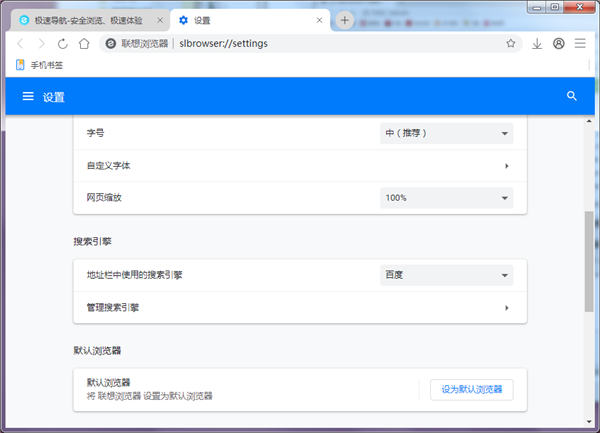This screenshot has width=600, height=433.
Task: Open 自定义字体 settings
Action: (x=300, y=166)
